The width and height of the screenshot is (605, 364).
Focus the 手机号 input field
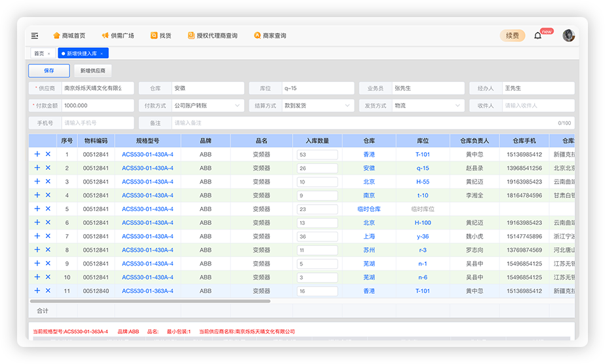pos(98,123)
